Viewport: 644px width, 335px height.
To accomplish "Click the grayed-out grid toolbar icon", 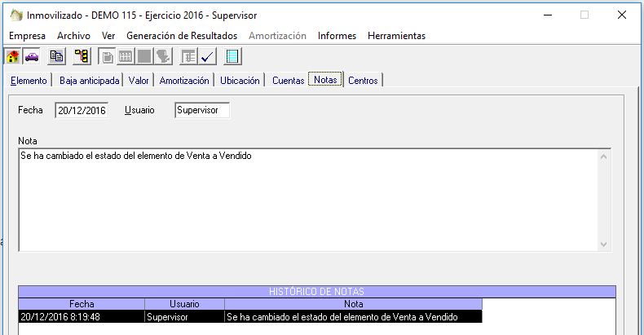I will click(126, 56).
